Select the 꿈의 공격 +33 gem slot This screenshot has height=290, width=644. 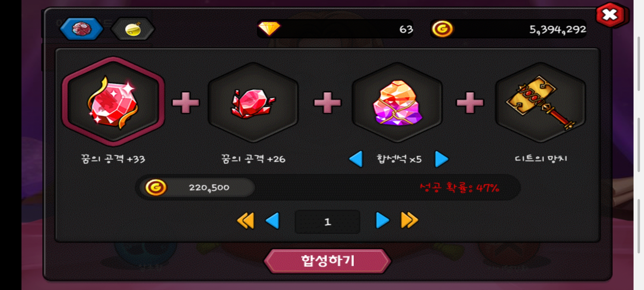(x=113, y=102)
